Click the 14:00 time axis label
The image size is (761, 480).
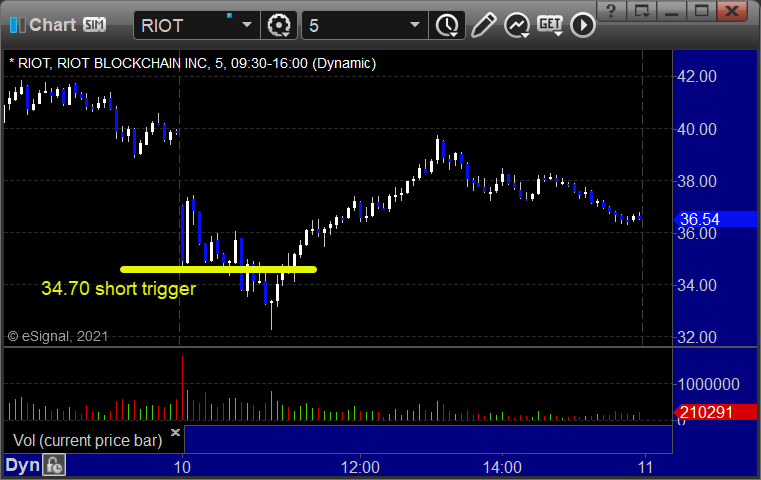(x=502, y=468)
